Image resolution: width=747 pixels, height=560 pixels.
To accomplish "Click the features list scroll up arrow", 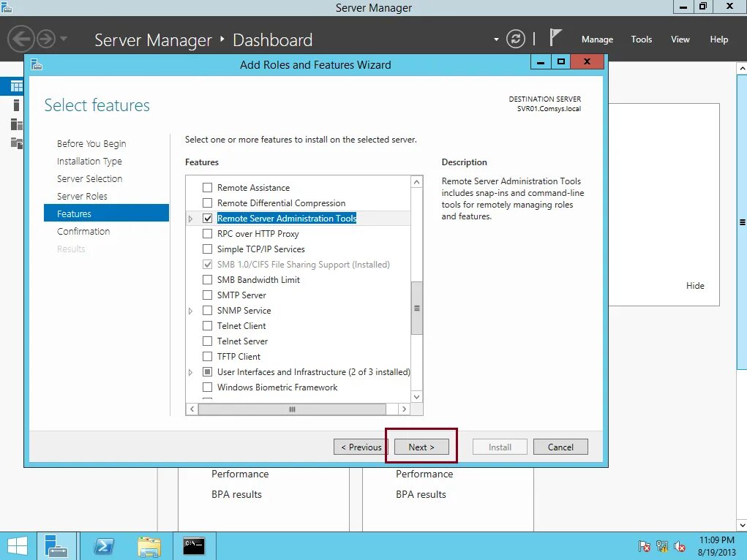I will pyautogui.click(x=417, y=182).
